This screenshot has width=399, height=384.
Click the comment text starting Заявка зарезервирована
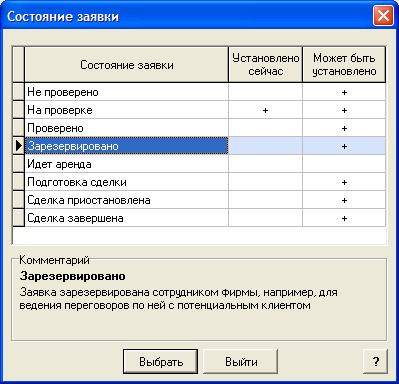click(178, 299)
